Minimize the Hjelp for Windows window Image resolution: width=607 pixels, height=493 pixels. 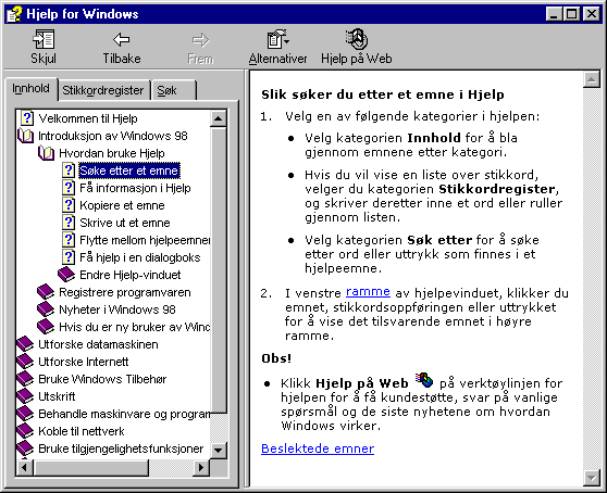click(x=554, y=14)
